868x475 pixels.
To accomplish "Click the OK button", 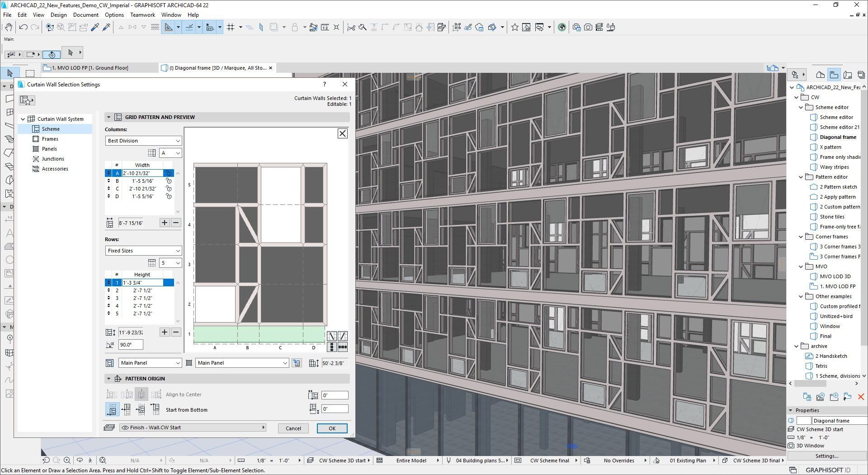I will pyautogui.click(x=332, y=428).
